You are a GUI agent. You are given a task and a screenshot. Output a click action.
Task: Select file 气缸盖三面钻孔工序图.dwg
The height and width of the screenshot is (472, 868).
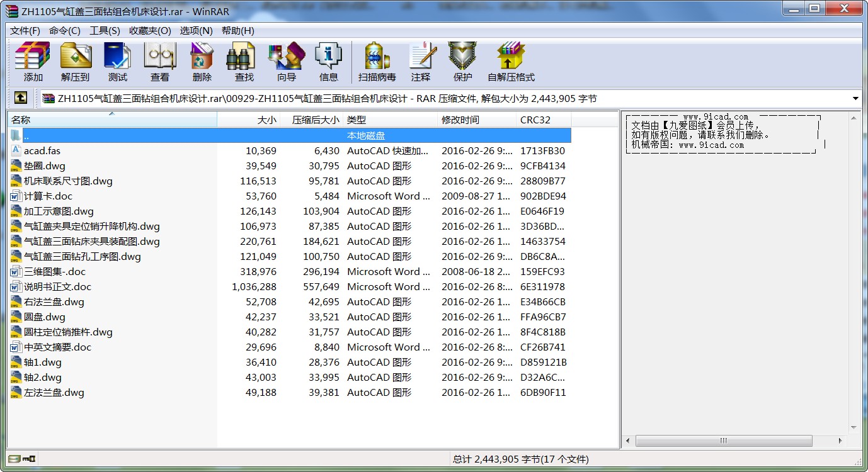coord(83,256)
